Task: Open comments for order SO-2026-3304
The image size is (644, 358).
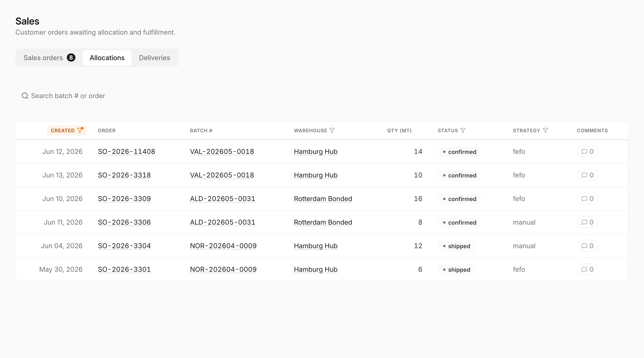Action: point(588,246)
